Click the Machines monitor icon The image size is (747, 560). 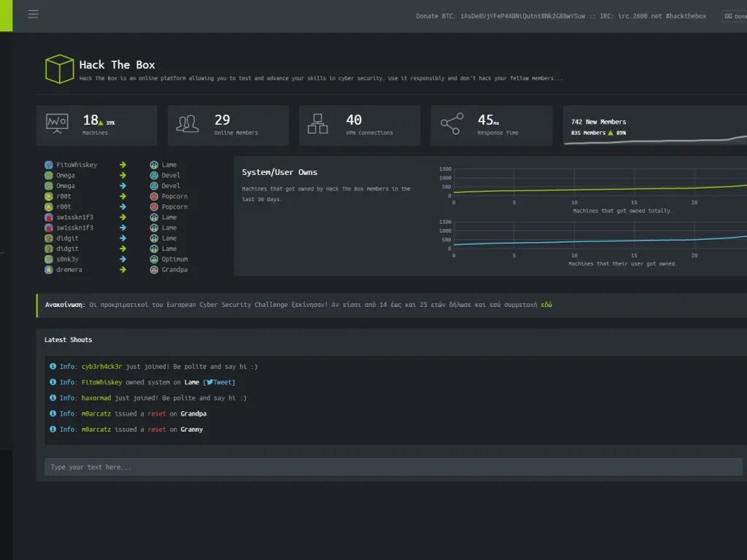[x=57, y=123]
